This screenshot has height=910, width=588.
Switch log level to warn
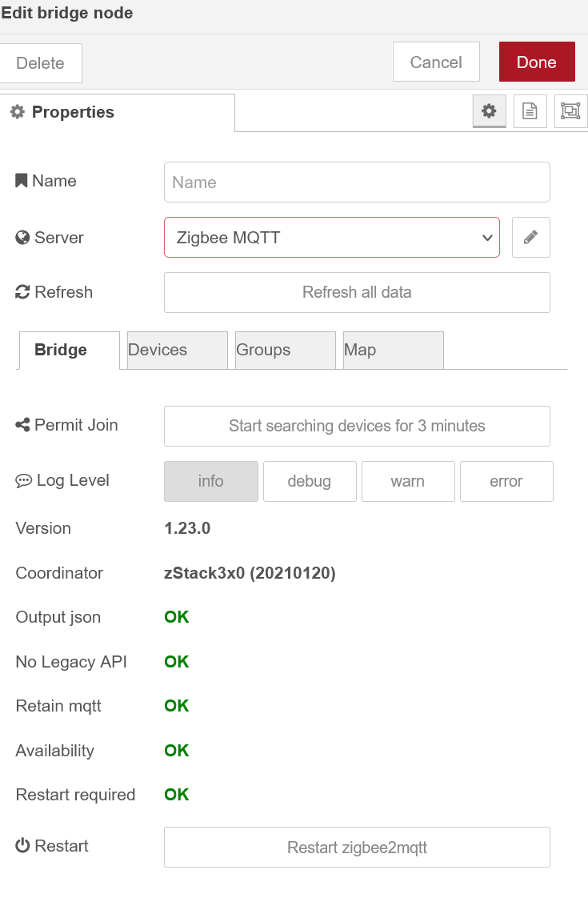tap(408, 481)
